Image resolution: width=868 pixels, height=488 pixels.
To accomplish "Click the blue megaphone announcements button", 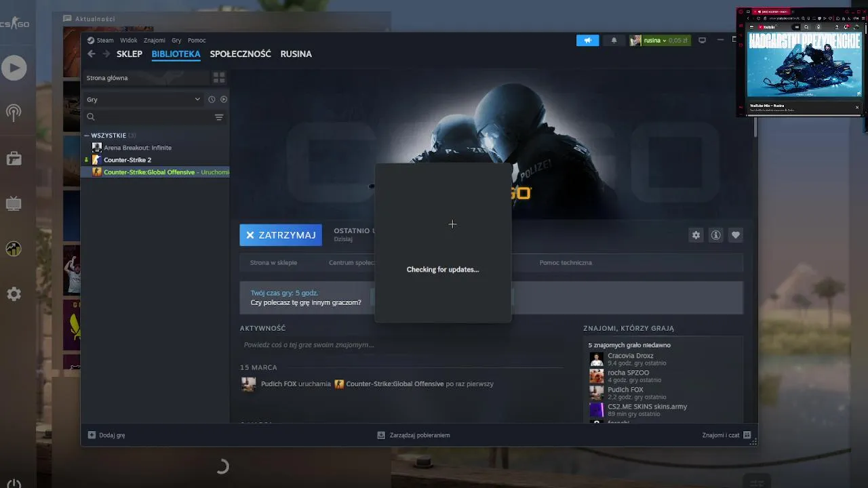I will pyautogui.click(x=588, y=41).
